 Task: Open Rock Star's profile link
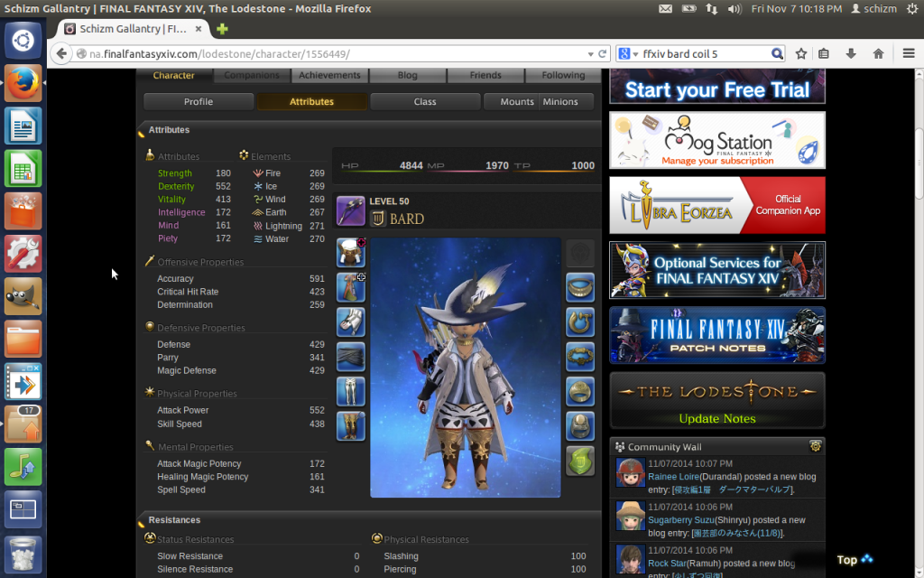click(667, 564)
